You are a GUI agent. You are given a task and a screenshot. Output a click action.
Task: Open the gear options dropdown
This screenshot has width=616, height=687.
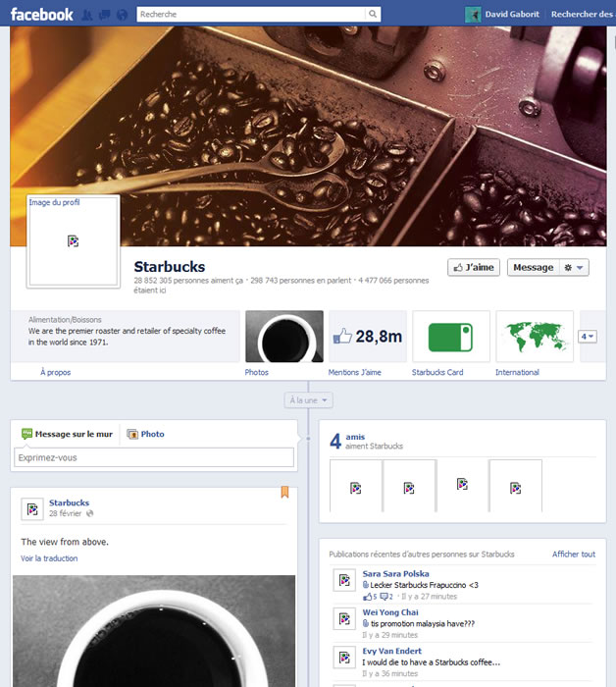[574, 267]
